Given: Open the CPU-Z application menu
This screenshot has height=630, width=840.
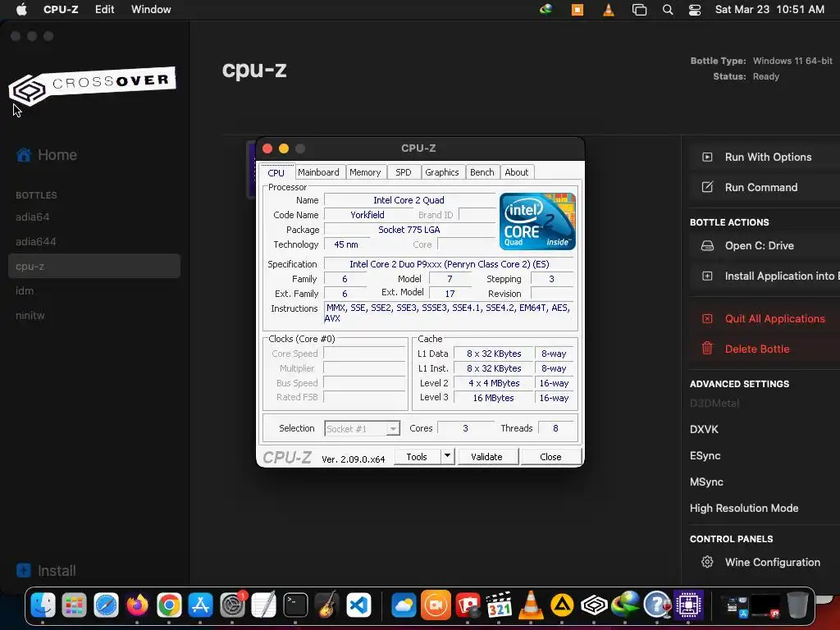Looking at the screenshot, I should [x=61, y=9].
